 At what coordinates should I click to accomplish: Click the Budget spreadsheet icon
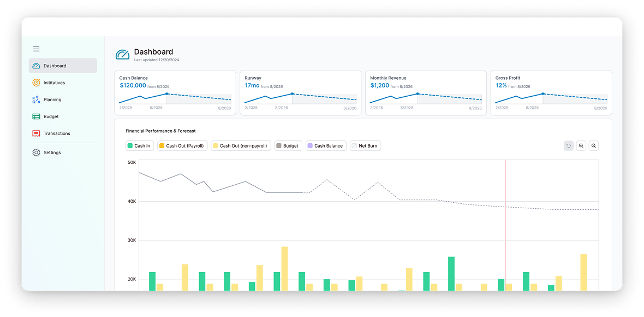click(36, 116)
